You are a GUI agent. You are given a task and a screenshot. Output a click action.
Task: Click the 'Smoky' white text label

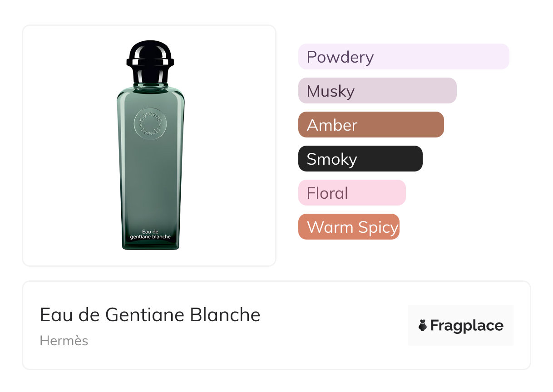pyautogui.click(x=332, y=159)
